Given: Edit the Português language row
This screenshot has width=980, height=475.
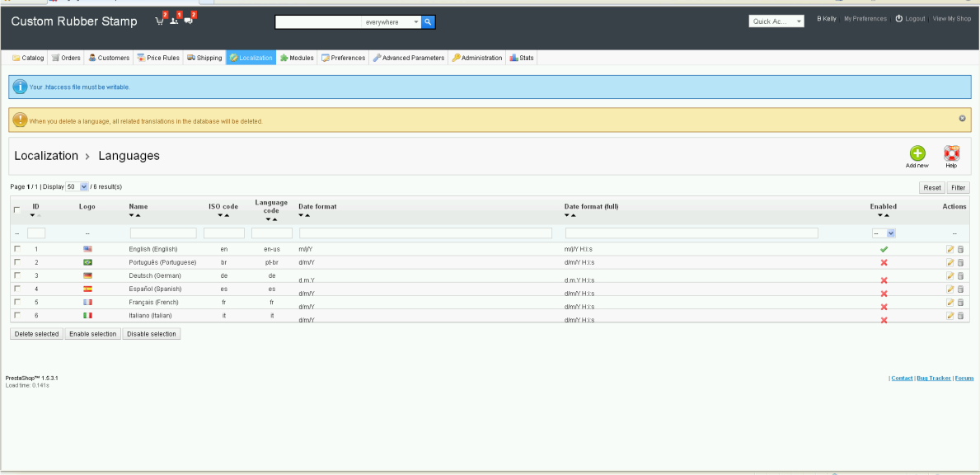Looking at the screenshot, I should [x=950, y=262].
